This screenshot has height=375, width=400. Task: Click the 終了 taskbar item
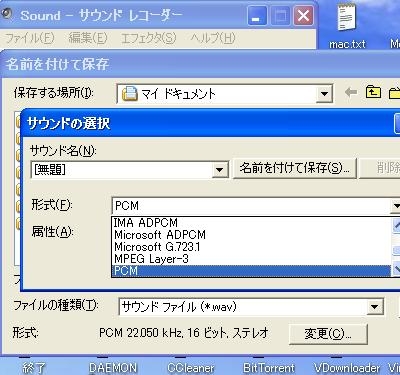34,368
